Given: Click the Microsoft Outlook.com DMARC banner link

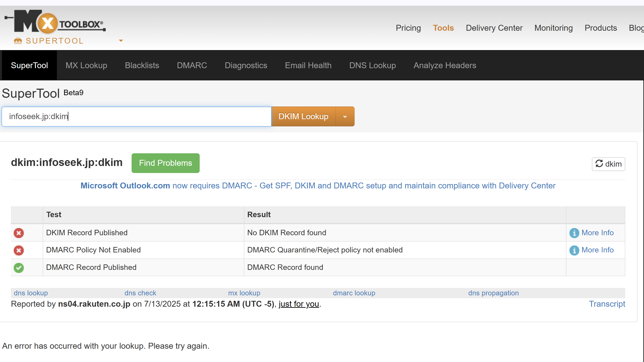Looking at the screenshot, I should click(x=318, y=186).
